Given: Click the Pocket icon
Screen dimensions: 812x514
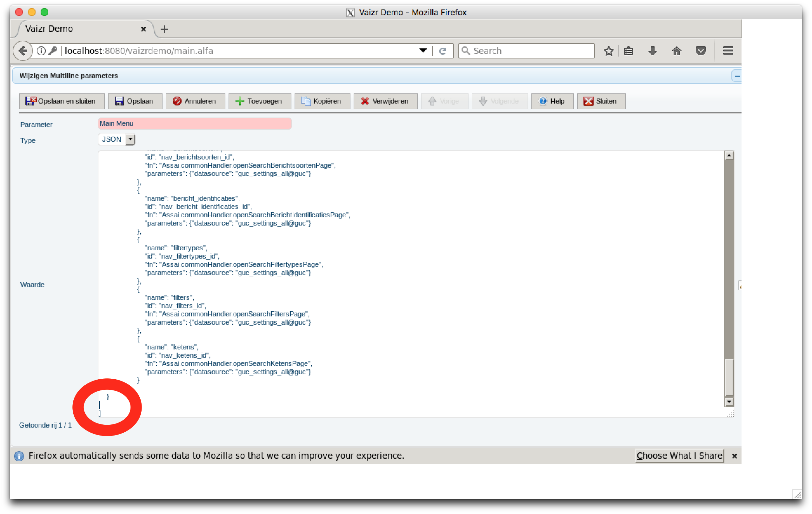Looking at the screenshot, I should (x=701, y=51).
